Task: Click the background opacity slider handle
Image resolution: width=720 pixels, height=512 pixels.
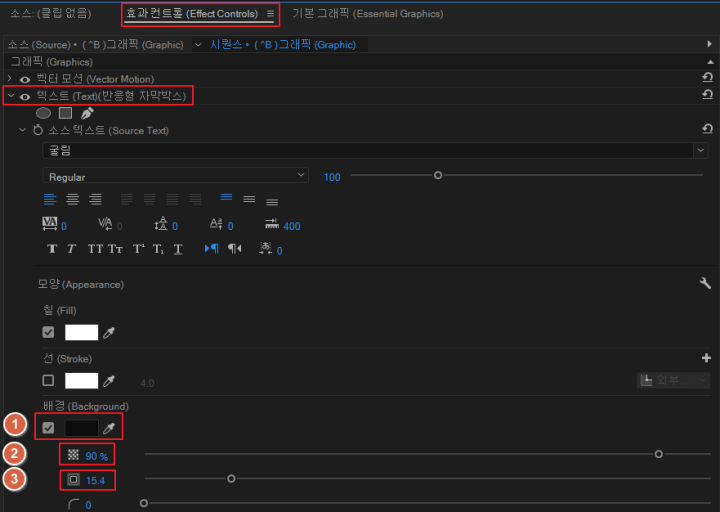Action: tap(658, 454)
